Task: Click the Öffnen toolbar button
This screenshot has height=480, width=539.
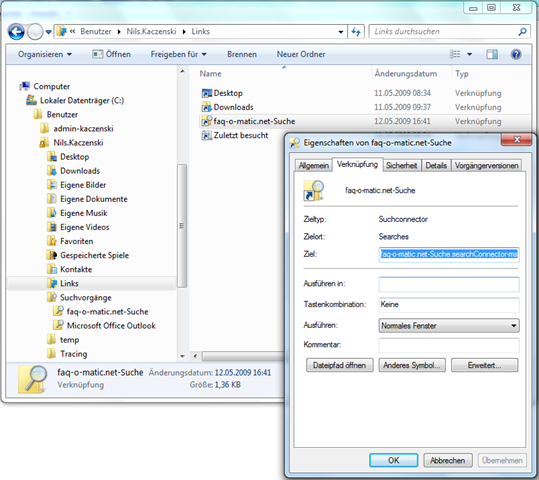Action: pos(112,54)
